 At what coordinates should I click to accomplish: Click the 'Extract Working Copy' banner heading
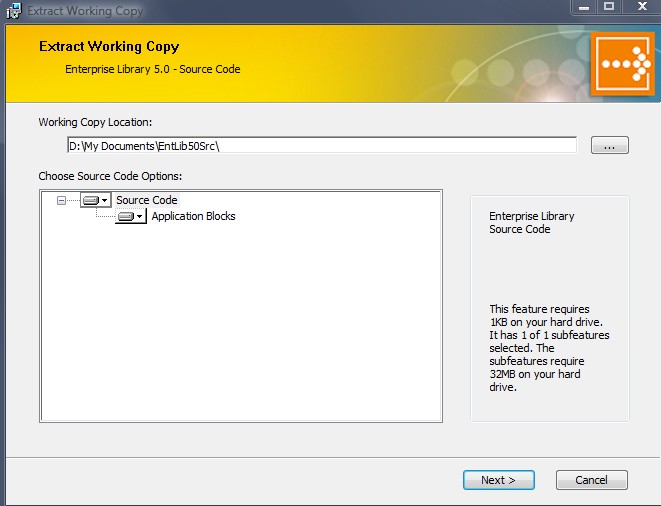[109, 46]
